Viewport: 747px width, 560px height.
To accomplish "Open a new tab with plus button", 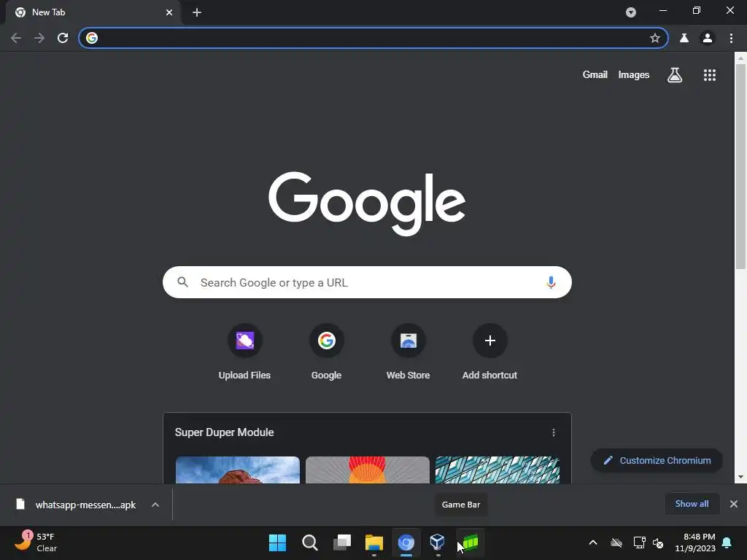I will (x=197, y=12).
